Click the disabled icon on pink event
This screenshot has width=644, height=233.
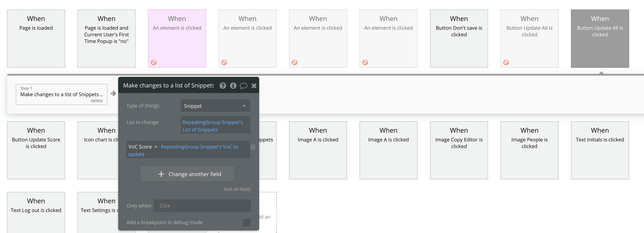[154, 62]
